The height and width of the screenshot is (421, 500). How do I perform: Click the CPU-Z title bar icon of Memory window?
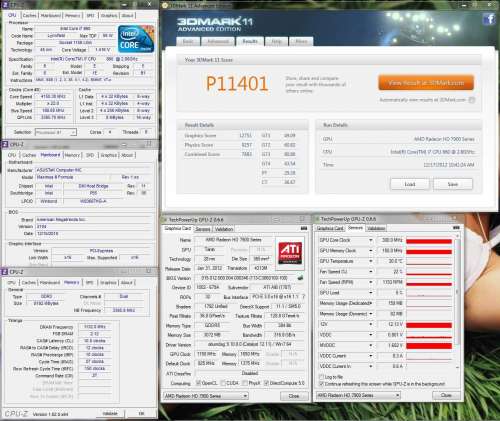tap(5, 272)
